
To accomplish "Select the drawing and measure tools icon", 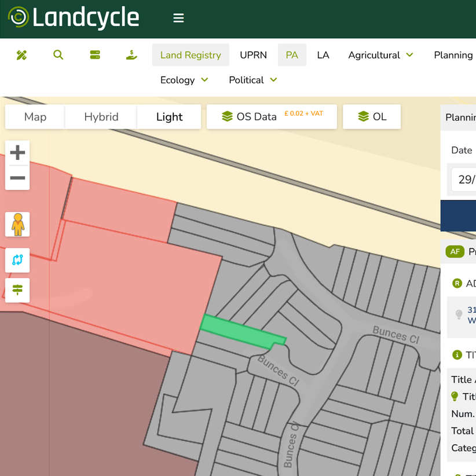I will (21, 55).
